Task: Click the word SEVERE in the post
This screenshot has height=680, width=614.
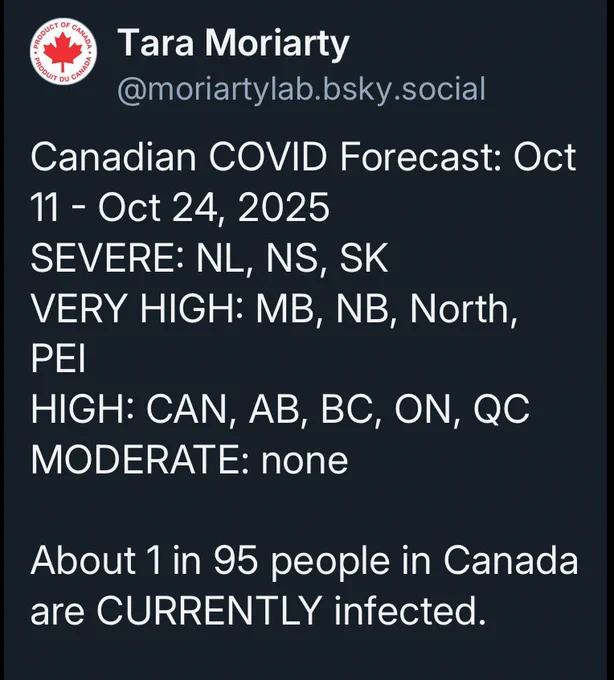Action: (103, 258)
